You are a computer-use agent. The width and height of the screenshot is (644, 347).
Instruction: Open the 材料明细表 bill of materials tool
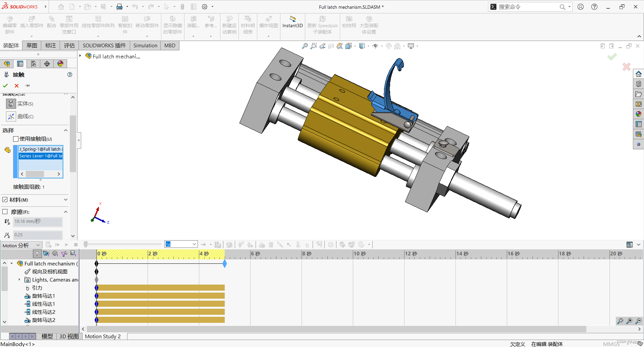click(248, 23)
